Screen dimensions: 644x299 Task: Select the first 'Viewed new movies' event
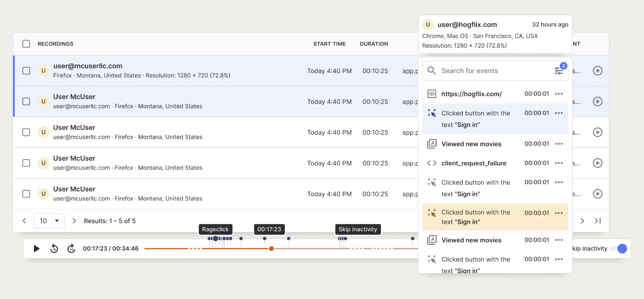(471, 144)
